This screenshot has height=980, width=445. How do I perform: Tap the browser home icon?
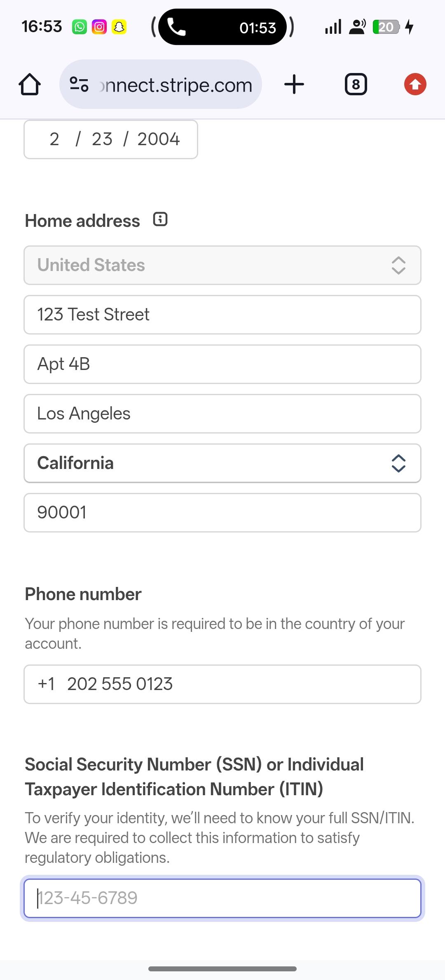[x=30, y=85]
